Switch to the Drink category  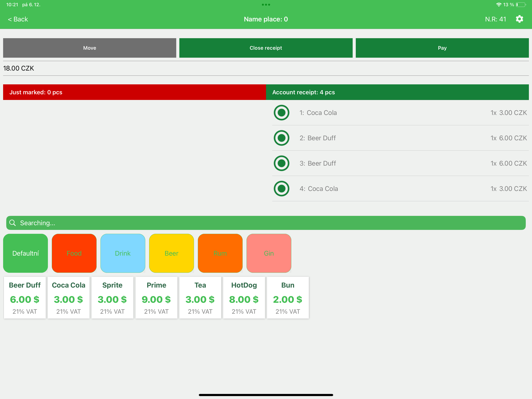[x=123, y=253]
